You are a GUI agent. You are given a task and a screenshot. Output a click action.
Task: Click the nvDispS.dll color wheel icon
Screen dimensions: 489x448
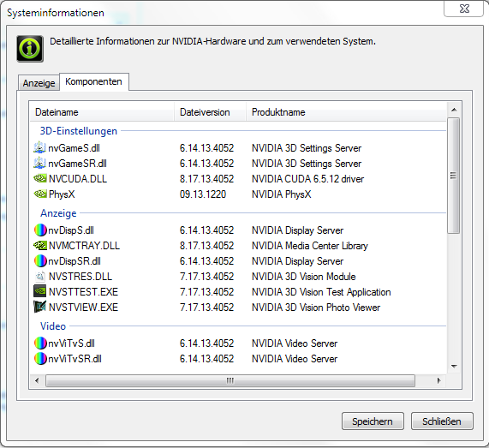point(40,230)
